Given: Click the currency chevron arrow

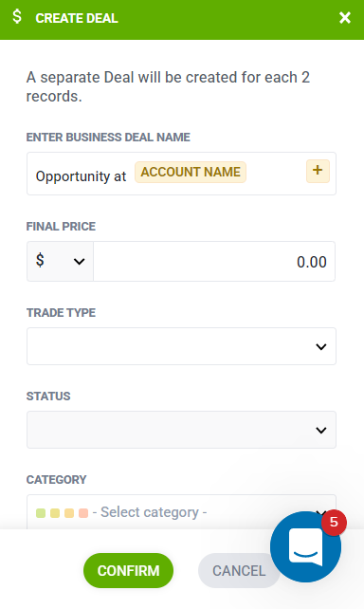Looking at the screenshot, I should [80, 262].
